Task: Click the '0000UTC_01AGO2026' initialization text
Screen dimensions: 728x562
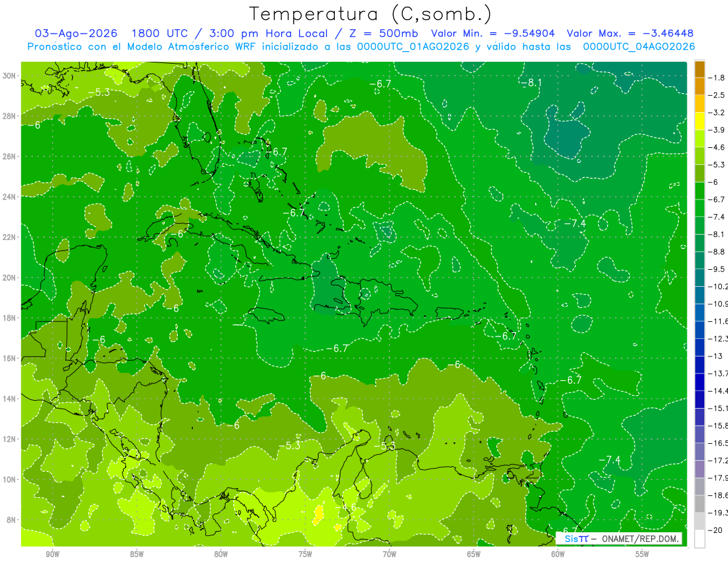Action: (x=413, y=46)
